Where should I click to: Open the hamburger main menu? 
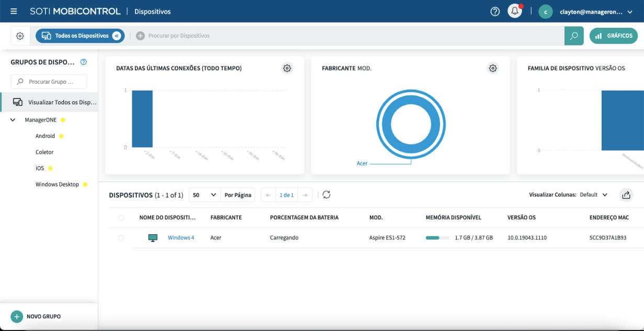click(x=14, y=12)
